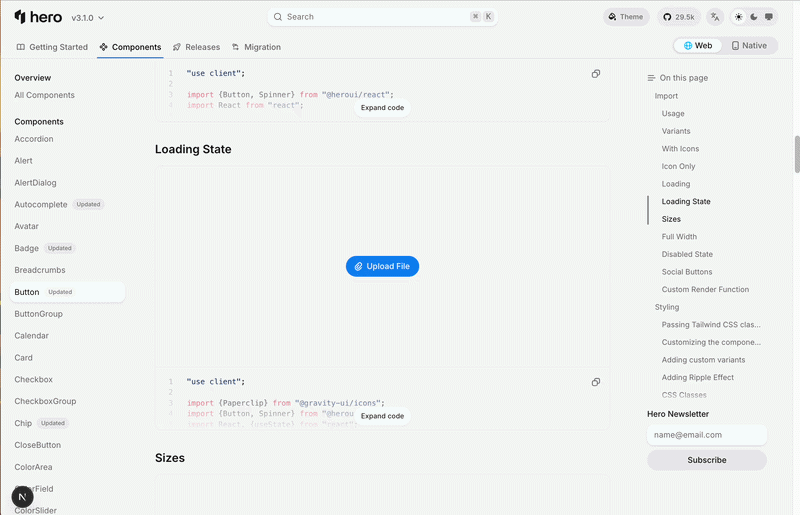The height and width of the screenshot is (515, 800).
Task: Click the Loading State heading
Action: [193, 149]
